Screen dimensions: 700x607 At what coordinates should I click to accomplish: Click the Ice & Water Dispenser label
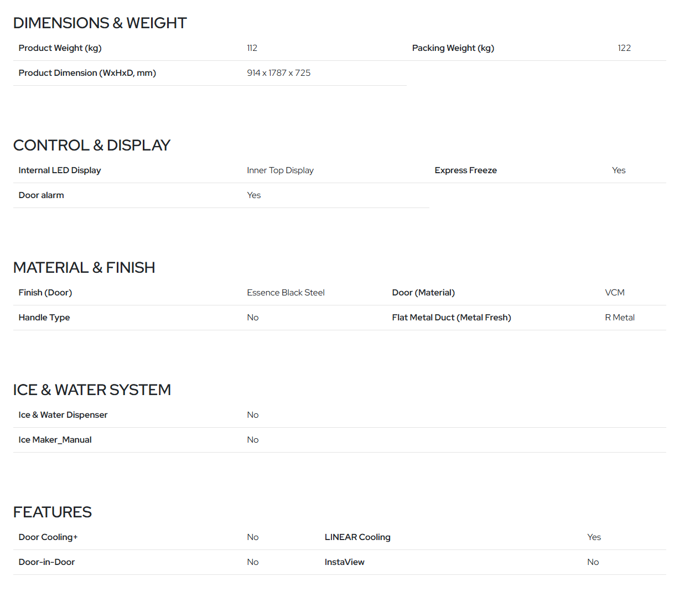[x=63, y=415]
